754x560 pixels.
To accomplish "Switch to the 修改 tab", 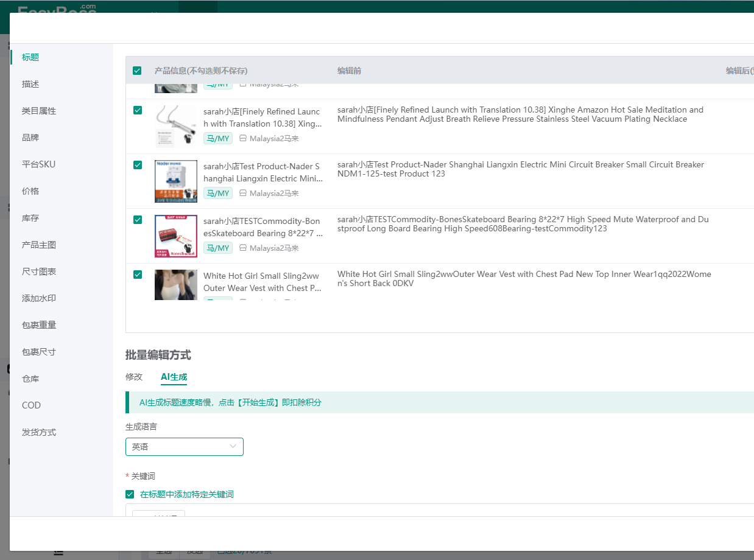I will pos(134,377).
